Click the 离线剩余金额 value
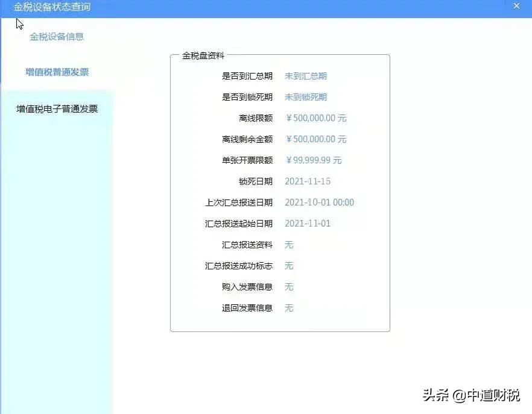532x414 pixels. pos(316,139)
